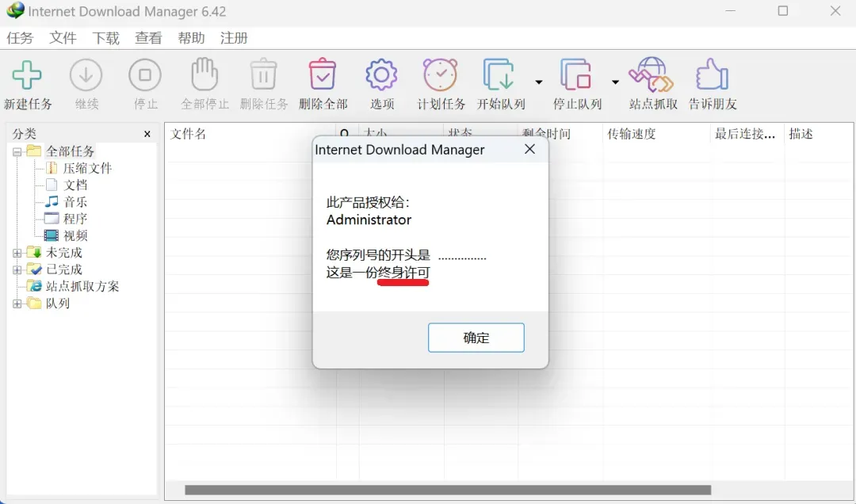Open the 任务 menu

tap(20, 38)
